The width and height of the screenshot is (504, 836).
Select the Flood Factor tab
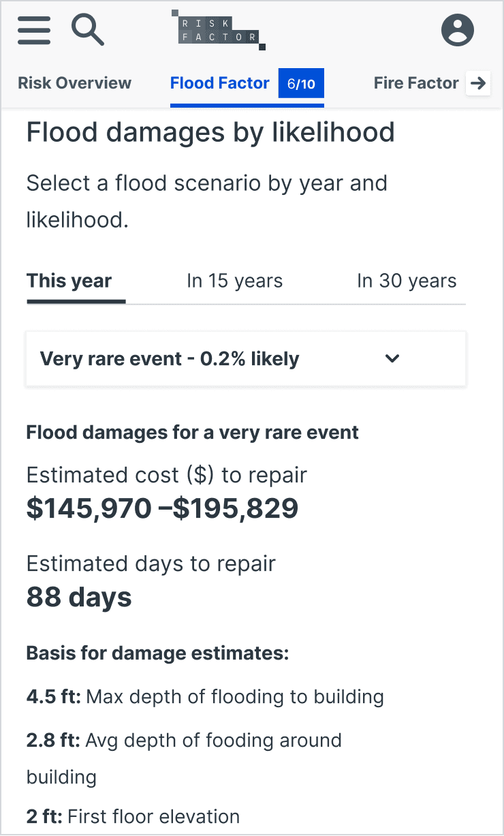(220, 83)
